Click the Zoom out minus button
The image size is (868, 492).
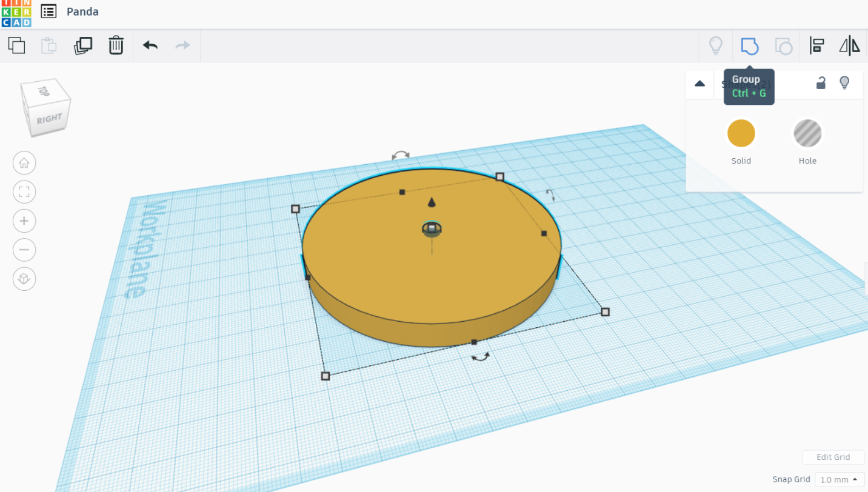coord(24,250)
